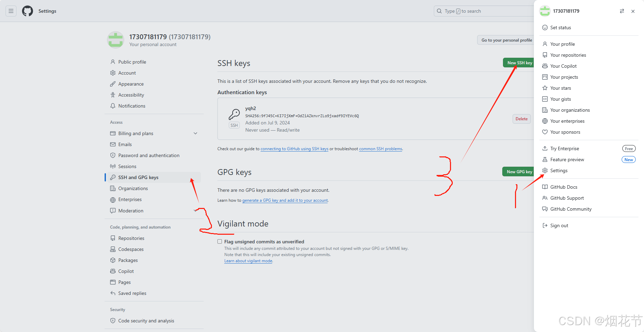The height and width of the screenshot is (332, 644).
Task: Click the Your sponsors heart icon
Action: 545,132
